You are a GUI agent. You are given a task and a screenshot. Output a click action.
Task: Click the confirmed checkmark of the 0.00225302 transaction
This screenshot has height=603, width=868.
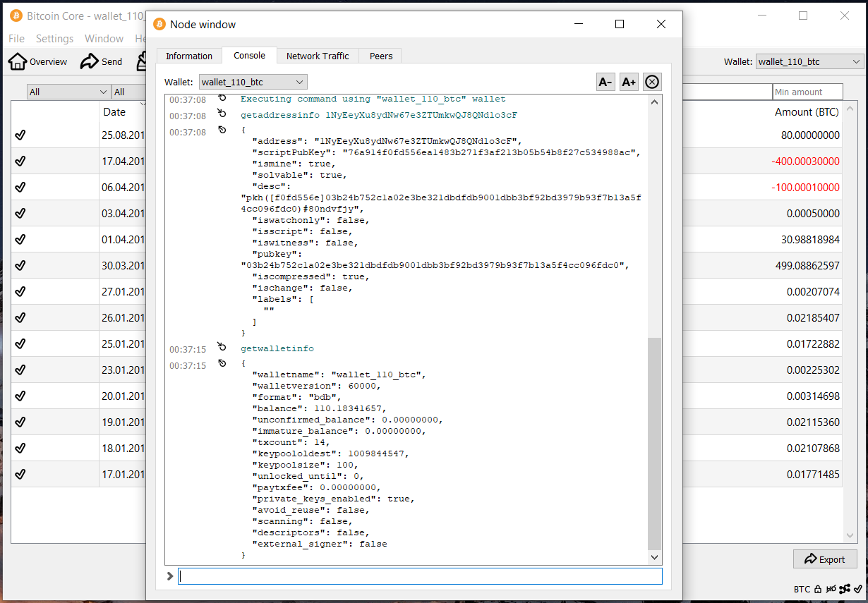[20, 370]
